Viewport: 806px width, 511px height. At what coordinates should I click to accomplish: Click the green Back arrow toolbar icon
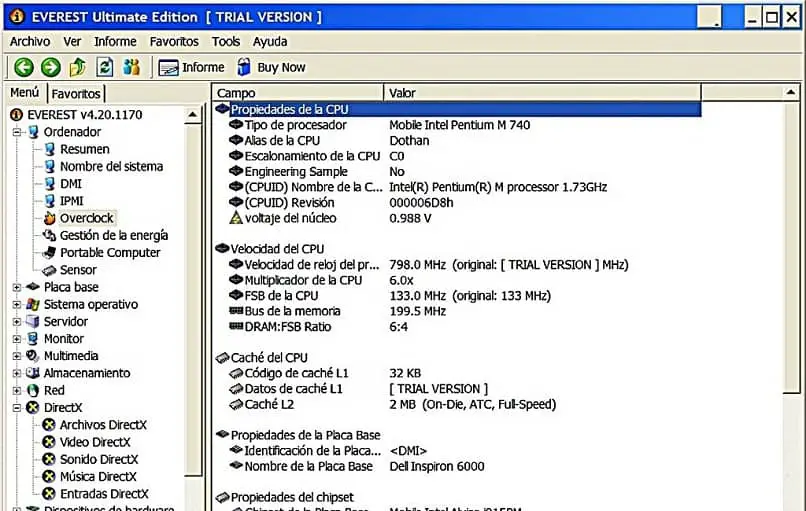point(24,67)
